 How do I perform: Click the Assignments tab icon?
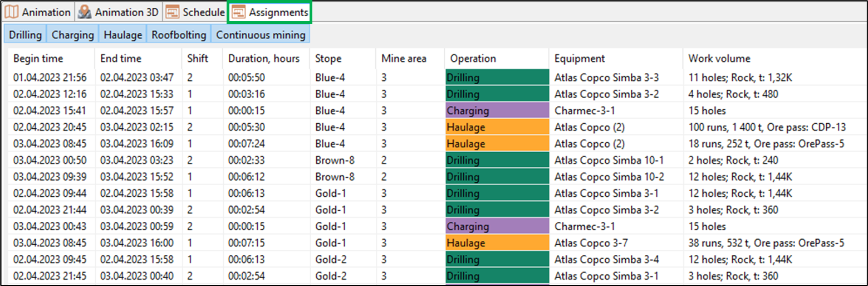[239, 12]
